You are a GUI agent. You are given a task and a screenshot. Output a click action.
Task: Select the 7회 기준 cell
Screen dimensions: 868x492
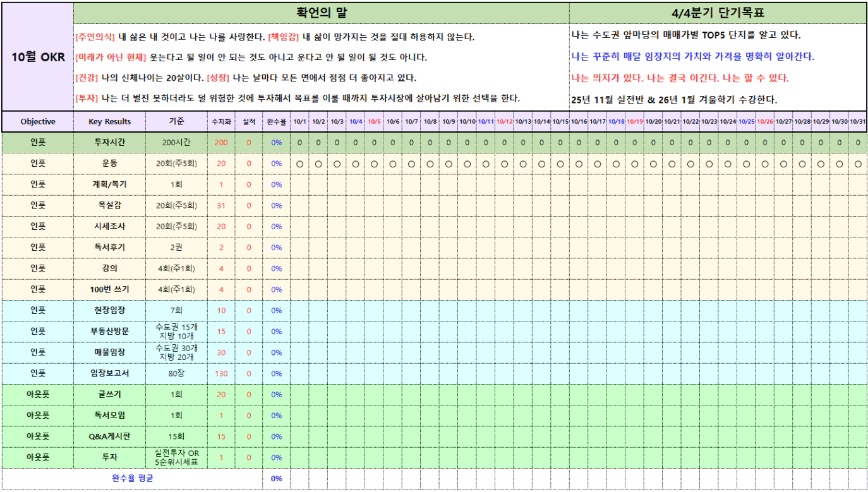click(177, 310)
